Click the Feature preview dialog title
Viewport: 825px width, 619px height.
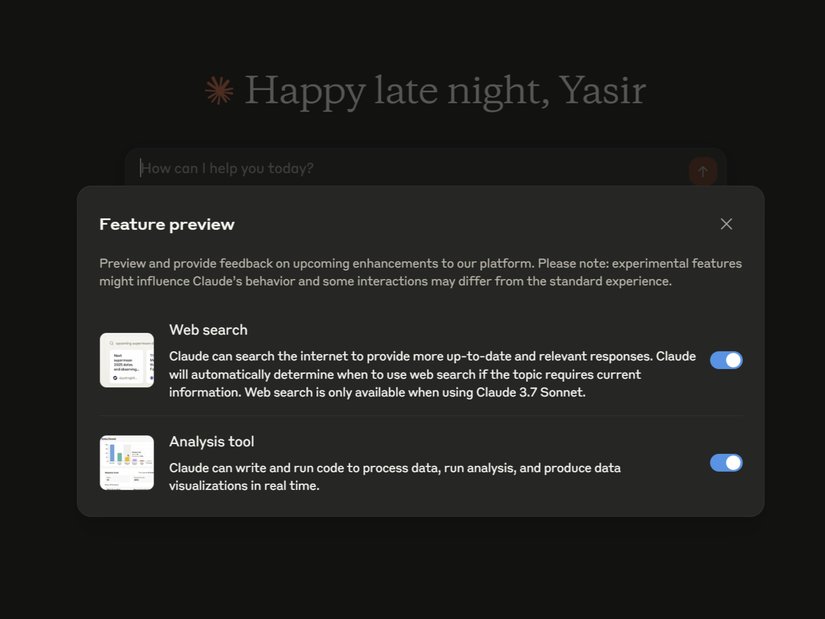167,224
